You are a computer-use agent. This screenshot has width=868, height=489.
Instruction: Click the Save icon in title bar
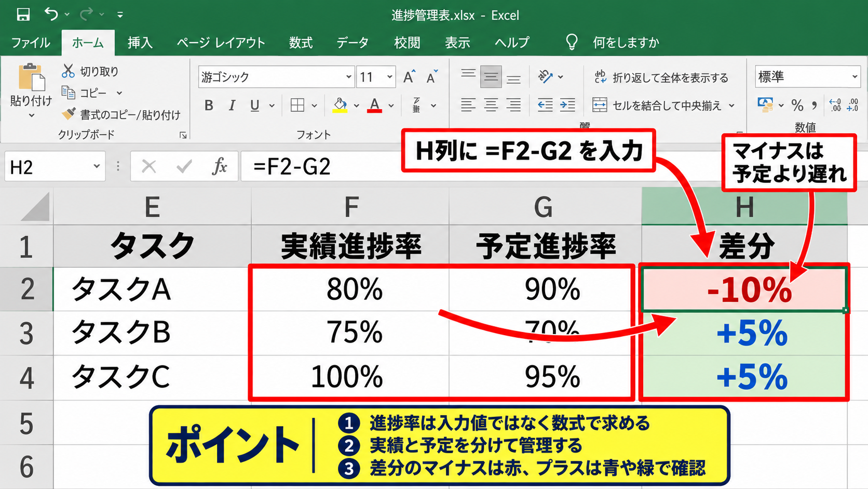(23, 14)
